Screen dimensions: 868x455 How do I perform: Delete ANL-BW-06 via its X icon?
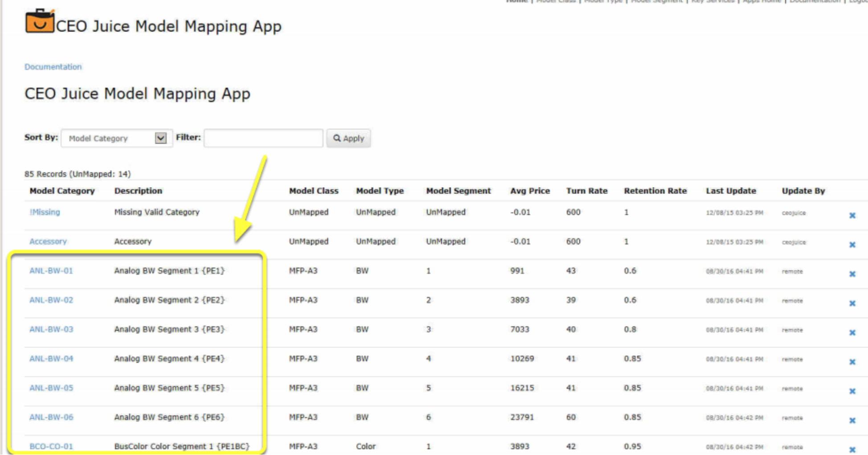point(852,420)
